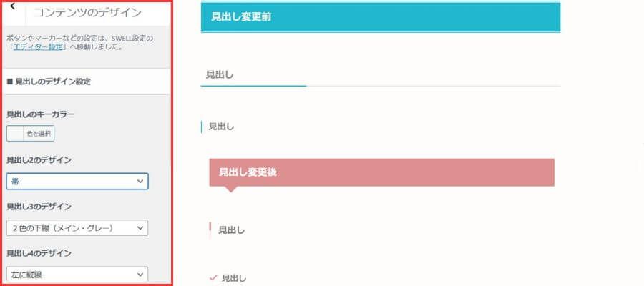Click the 色を選択 button
Screen dimensions: 644x286
point(39,133)
